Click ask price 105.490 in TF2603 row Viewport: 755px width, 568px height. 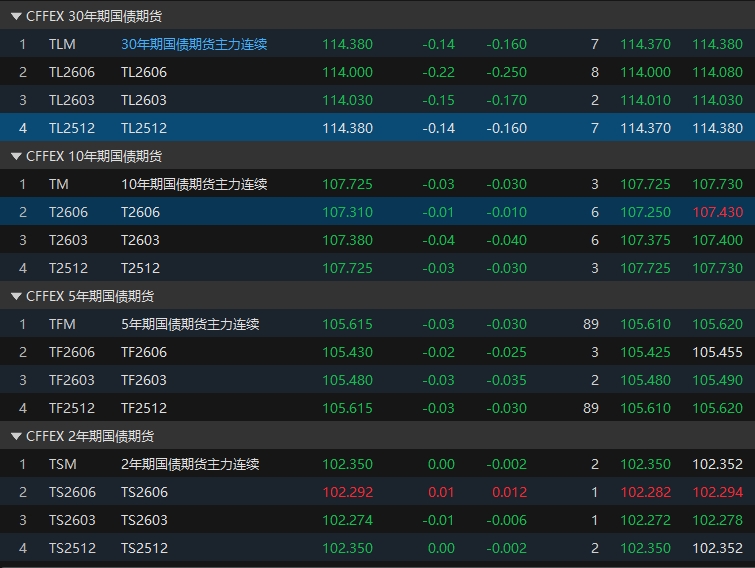coord(717,380)
